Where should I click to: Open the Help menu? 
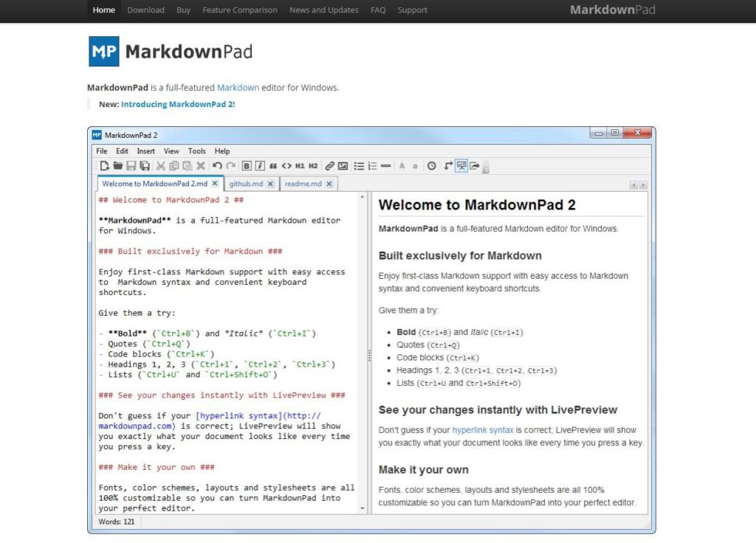(x=222, y=151)
